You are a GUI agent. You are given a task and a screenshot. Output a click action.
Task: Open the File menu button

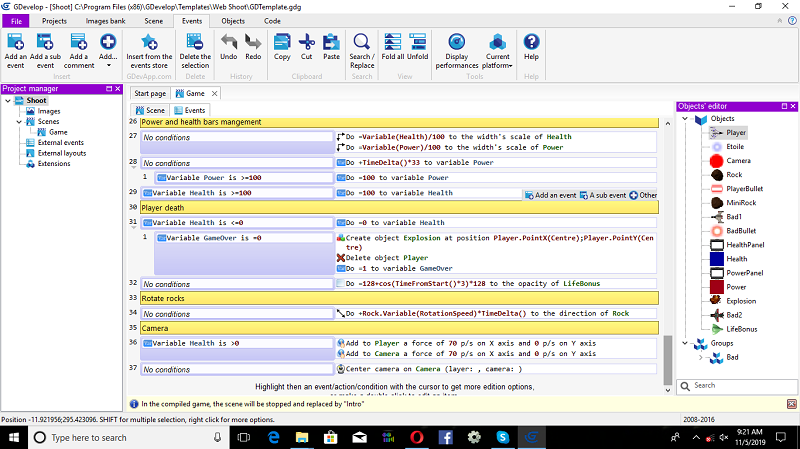pos(17,20)
